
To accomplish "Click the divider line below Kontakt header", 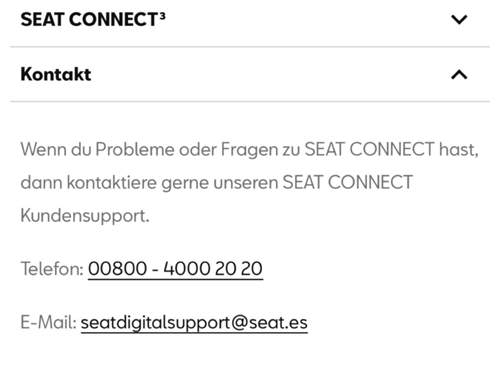I will pos(250,101).
